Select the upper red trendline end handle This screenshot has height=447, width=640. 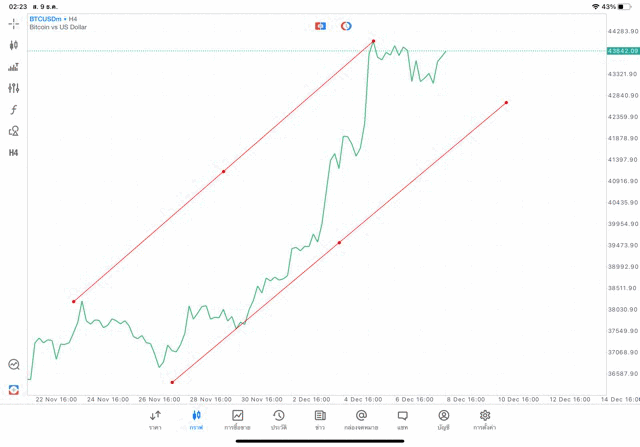tap(373, 41)
